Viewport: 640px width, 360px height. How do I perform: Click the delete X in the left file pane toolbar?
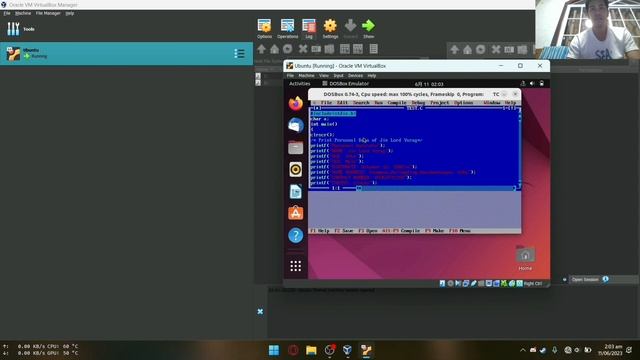coord(302,49)
